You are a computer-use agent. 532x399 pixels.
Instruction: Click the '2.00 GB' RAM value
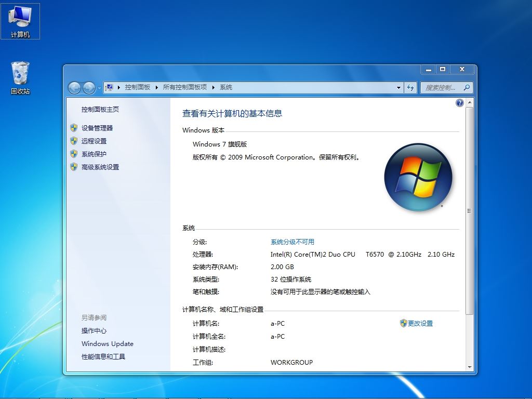(282, 267)
